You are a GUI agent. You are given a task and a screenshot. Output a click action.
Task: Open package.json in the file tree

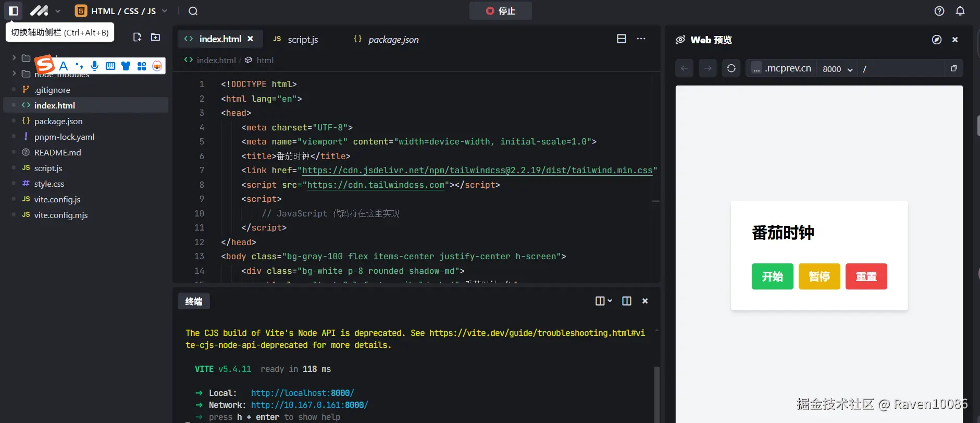pos(58,121)
